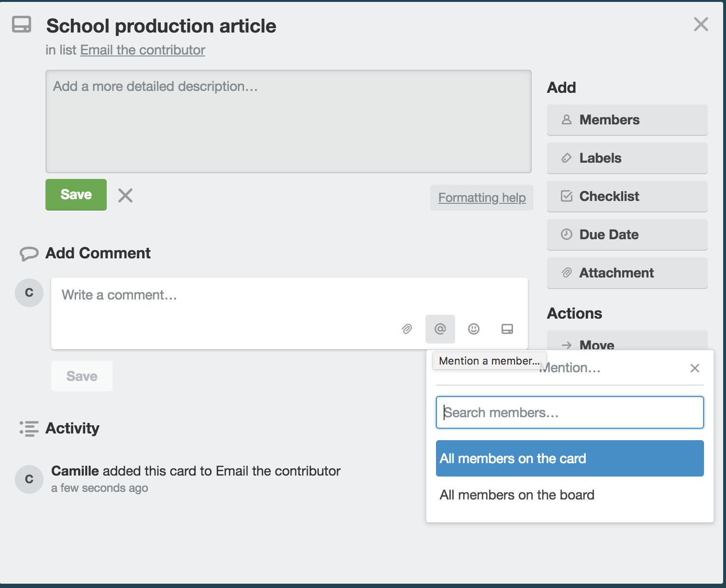Focus the Search members field
The width and height of the screenshot is (726, 588).
[x=570, y=412]
